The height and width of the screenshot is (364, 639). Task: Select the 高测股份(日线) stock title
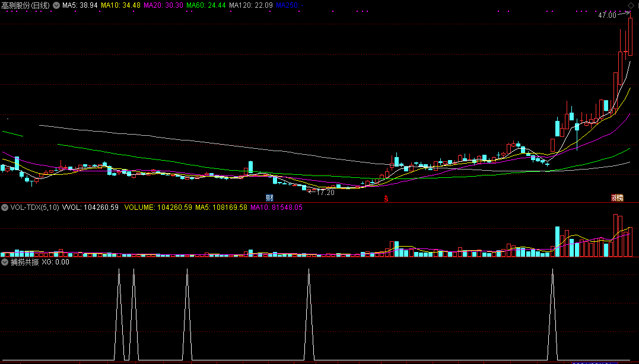point(26,5)
